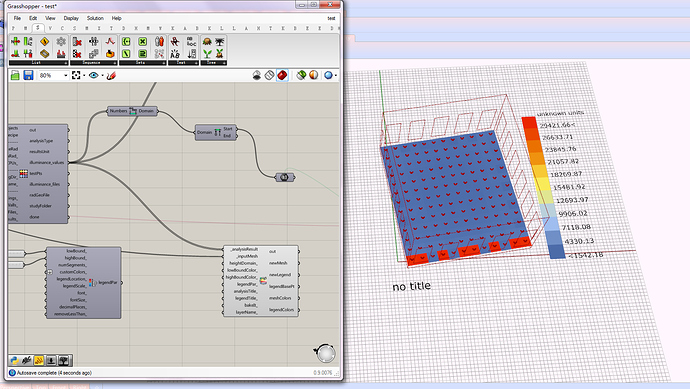Click the palm tree Tree component icon
This screenshot has width=690, height=389.
point(220,41)
